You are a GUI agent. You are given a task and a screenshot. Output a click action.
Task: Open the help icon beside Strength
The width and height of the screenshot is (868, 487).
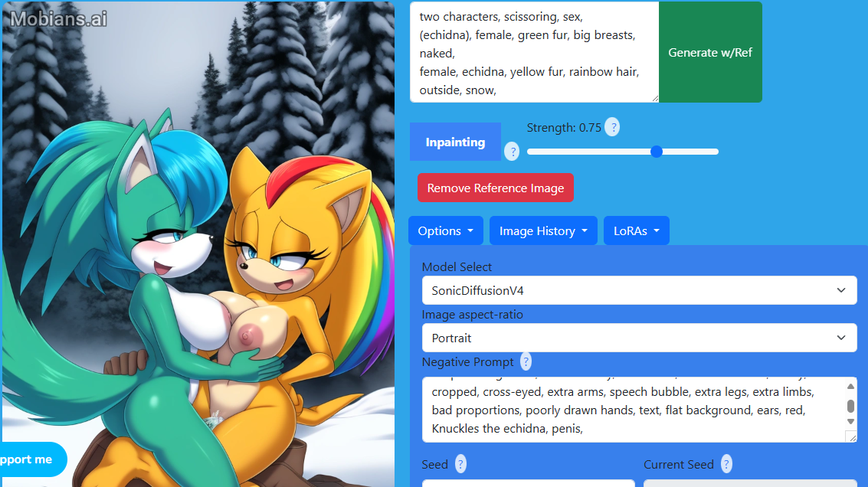point(611,127)
